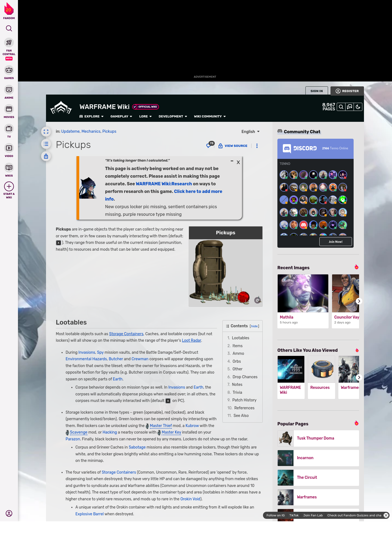Open the Games controller icon in sidebar
392x545 pixels.
[9, 70]
